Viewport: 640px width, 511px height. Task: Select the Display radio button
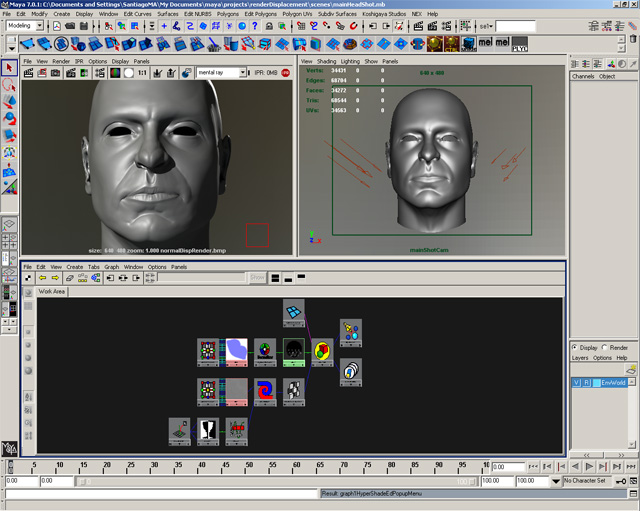tap(575, 347)
